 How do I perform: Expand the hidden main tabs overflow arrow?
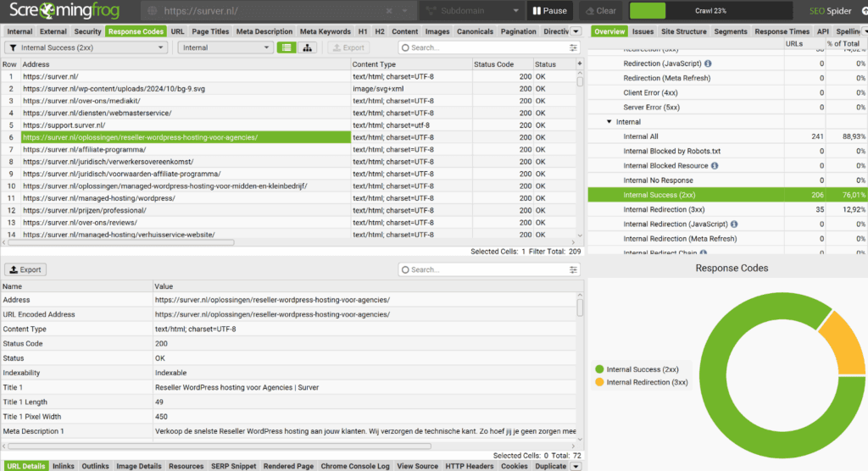(x=576, y=31)
